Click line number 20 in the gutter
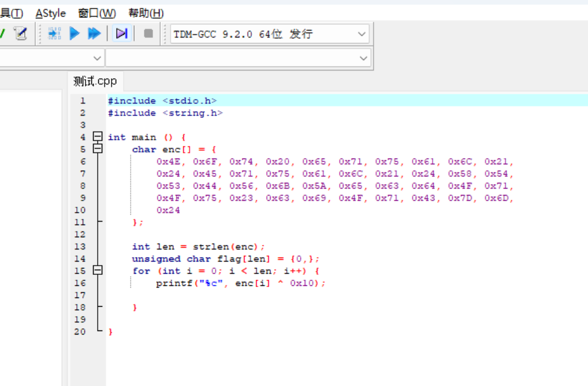 80,332
